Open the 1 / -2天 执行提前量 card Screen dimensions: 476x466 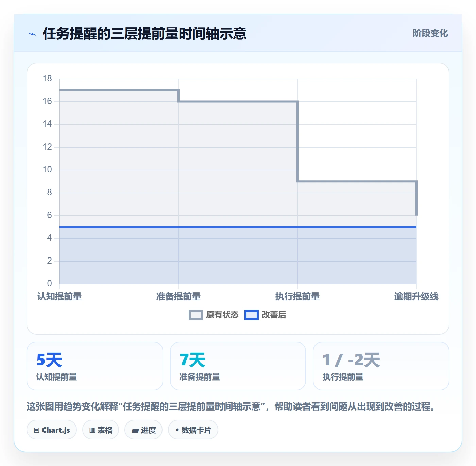(381, 366)
